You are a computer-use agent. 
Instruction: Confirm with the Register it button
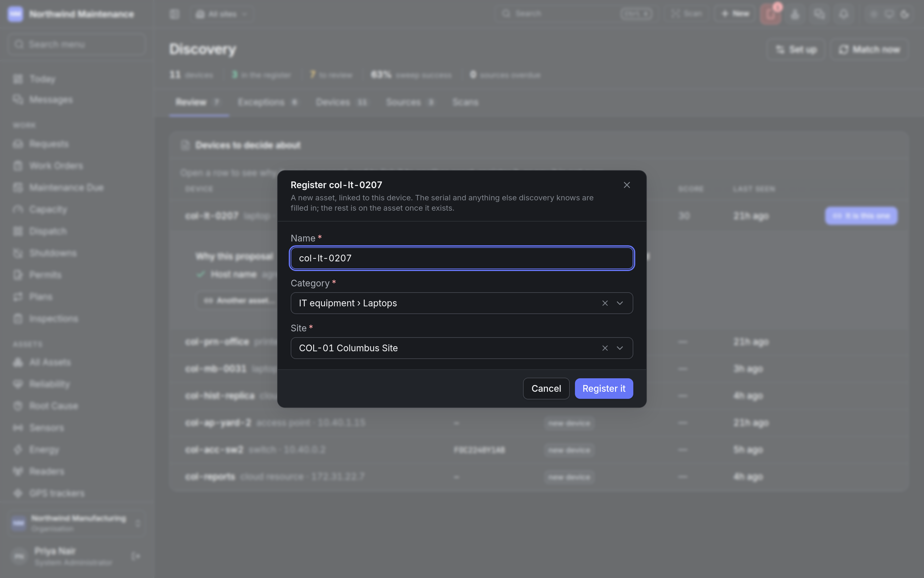point(604,389)
